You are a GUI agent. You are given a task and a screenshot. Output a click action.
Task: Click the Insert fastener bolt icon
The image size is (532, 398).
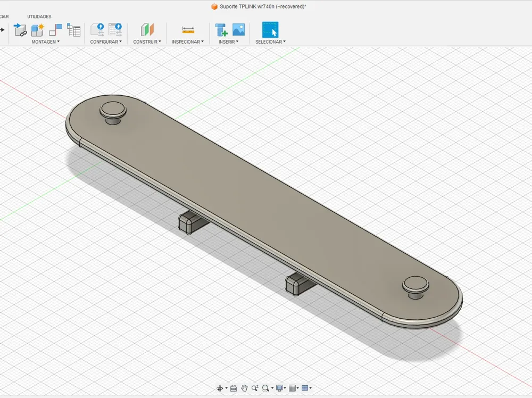coord(221,30)
